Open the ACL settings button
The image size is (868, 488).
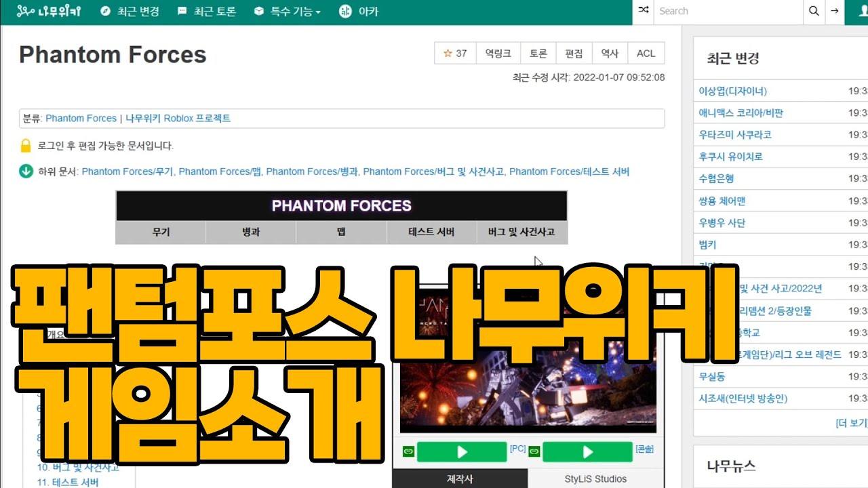tap(646, 54)
